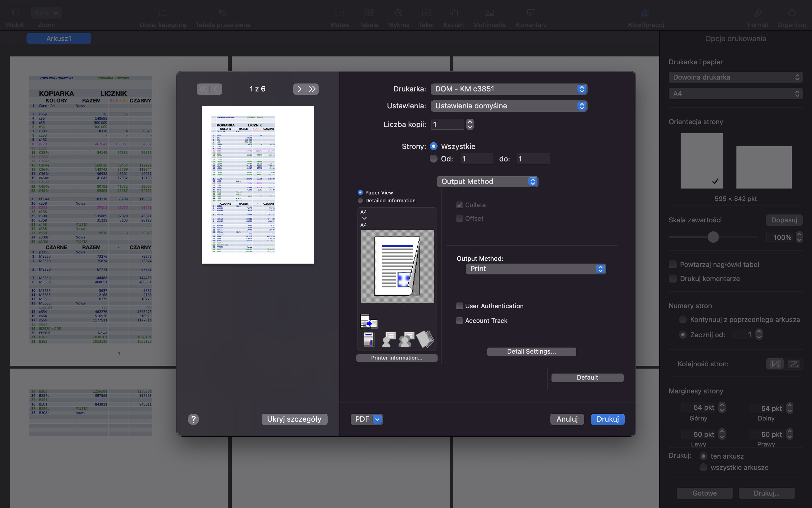Open the Zoom percentage dropdown

point(46,13)
